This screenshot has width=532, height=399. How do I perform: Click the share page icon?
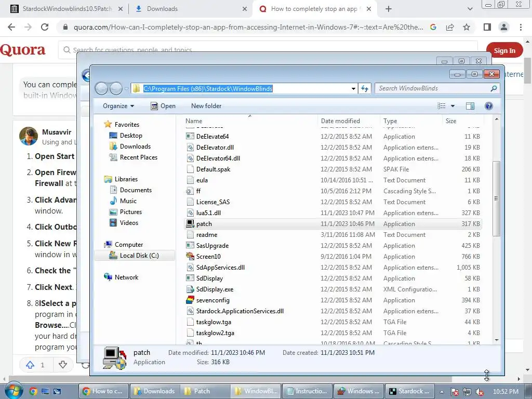click(x=450, y=27)
